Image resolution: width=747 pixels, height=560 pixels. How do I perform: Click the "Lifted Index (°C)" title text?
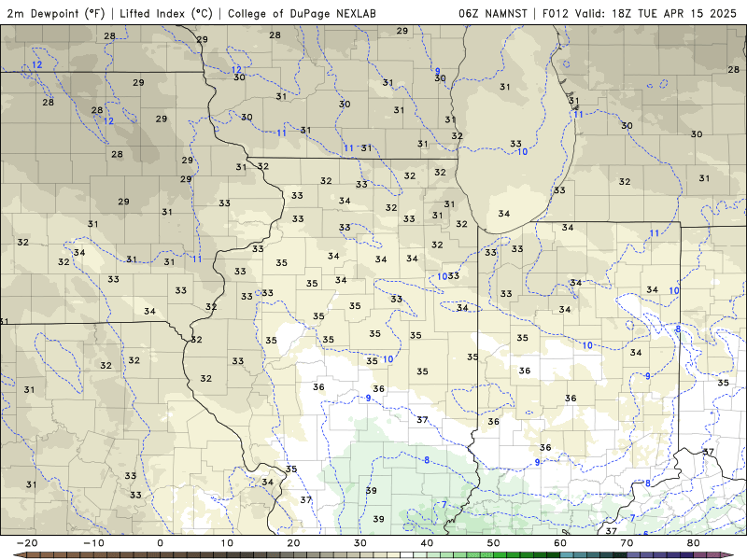[166, 13]
